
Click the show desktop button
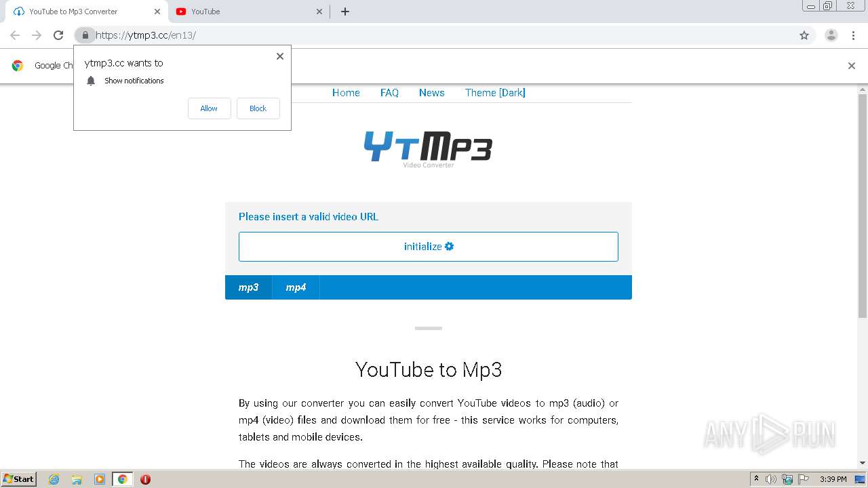tap(861, 479)
